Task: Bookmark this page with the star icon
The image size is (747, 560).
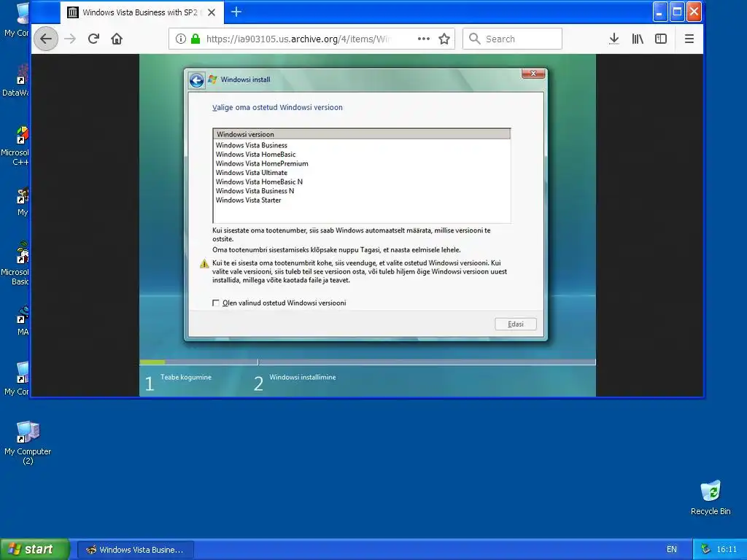Action: coord(444,39)
